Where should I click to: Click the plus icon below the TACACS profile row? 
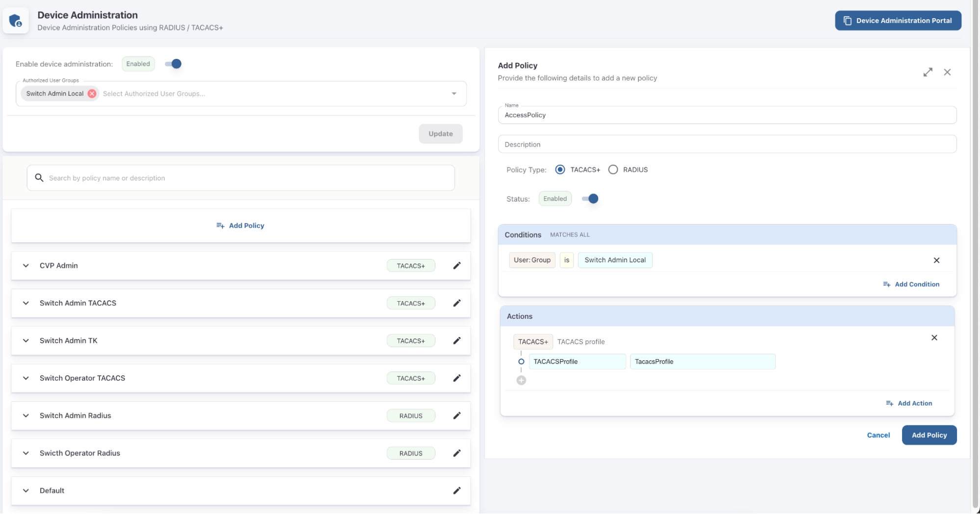point(521,380)
